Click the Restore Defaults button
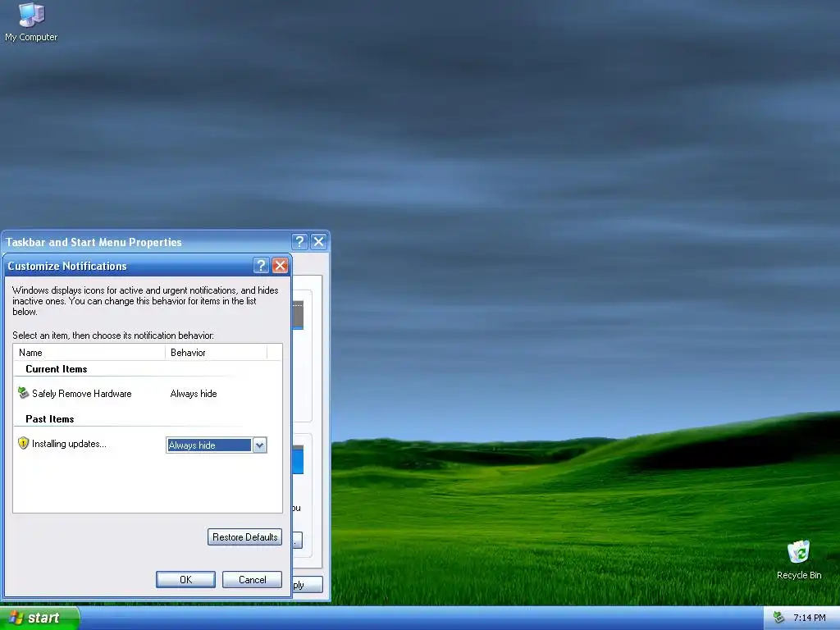 point(244,536)
